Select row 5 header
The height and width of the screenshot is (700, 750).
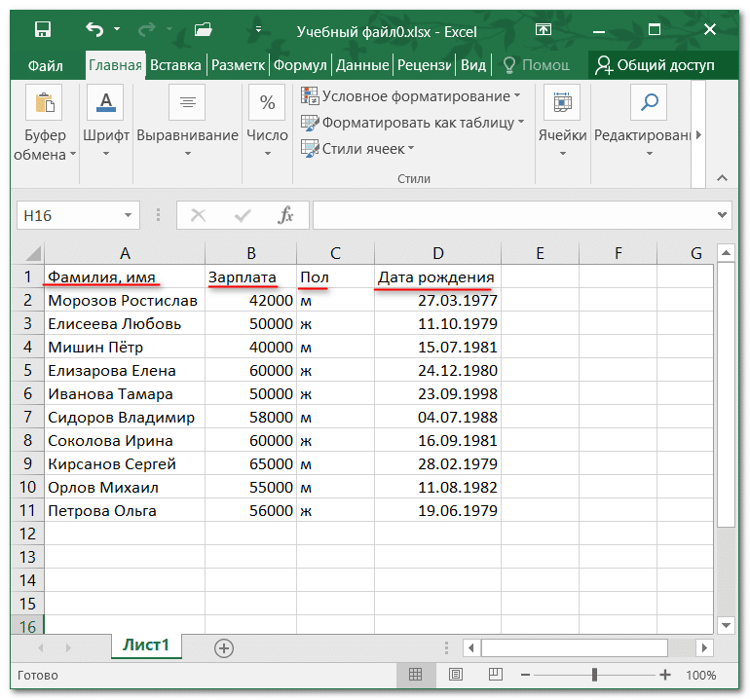tap(27, 370)
